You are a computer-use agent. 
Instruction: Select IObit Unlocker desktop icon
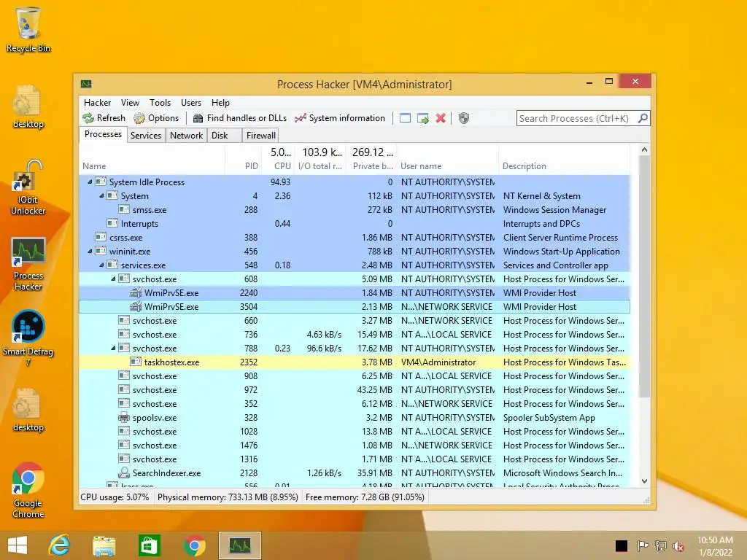pyautogui.click(x=28, y=187)
